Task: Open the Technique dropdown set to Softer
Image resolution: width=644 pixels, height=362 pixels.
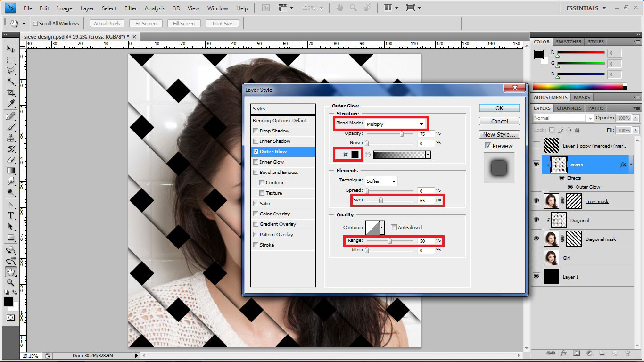Action: [x=381, y=181]
